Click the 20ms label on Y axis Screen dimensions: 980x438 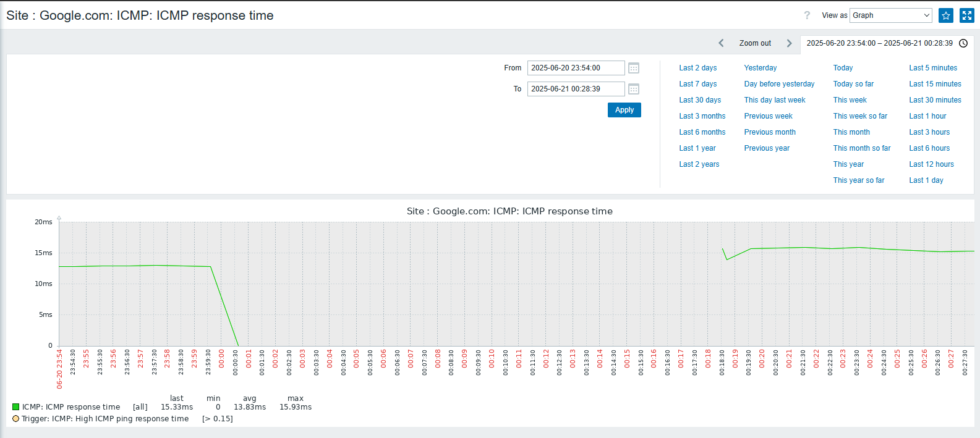click(43, 222)
